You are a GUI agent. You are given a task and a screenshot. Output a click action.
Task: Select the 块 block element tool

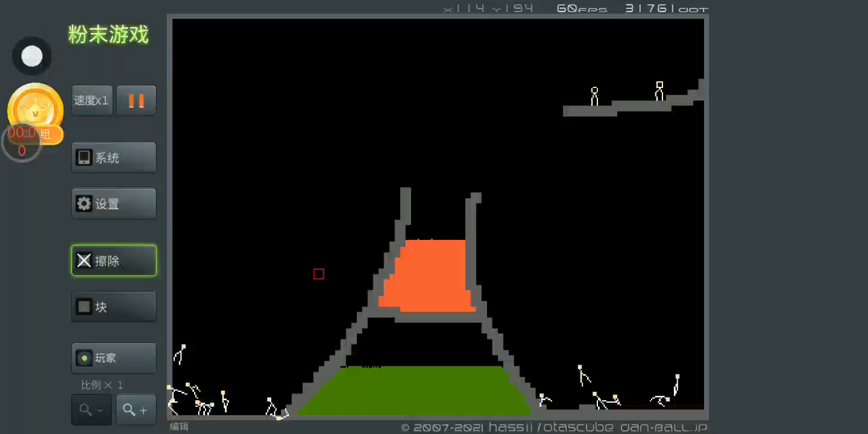pos(114,307)
